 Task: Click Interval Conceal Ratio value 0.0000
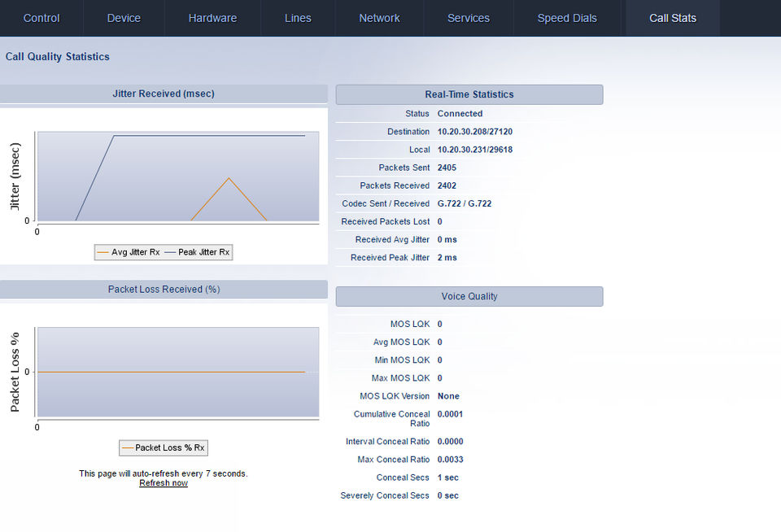(x=450, y=442)
